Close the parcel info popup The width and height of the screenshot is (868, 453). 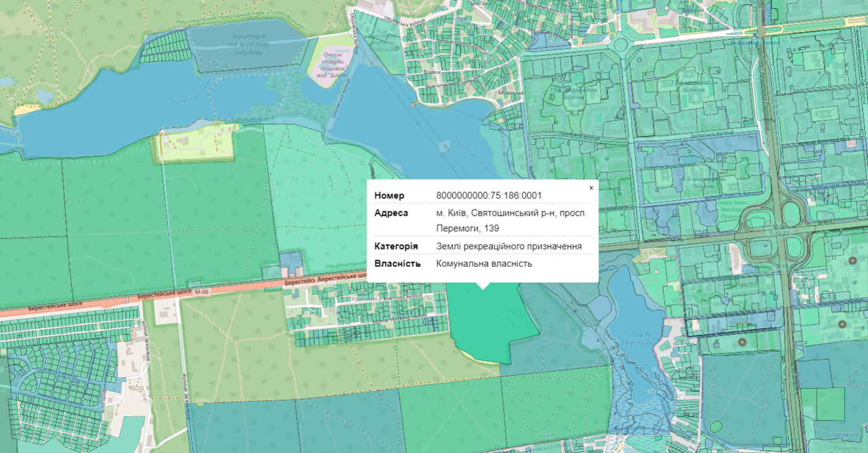point(591,188)
